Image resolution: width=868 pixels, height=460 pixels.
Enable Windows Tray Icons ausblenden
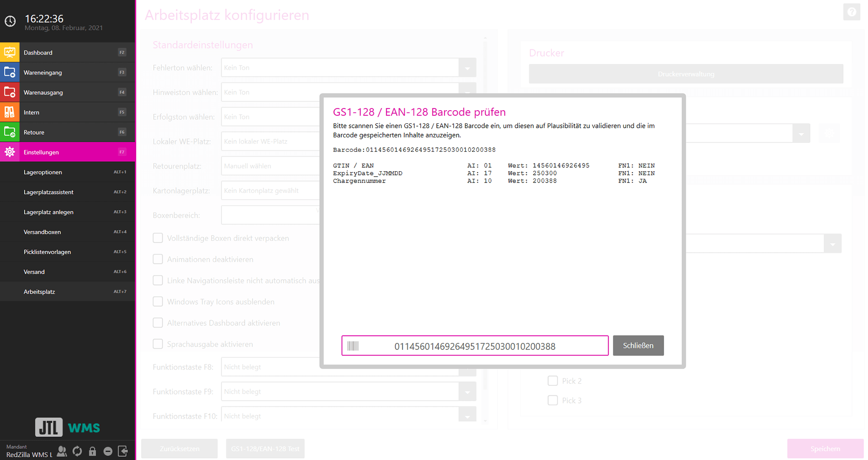coord(158,302)
